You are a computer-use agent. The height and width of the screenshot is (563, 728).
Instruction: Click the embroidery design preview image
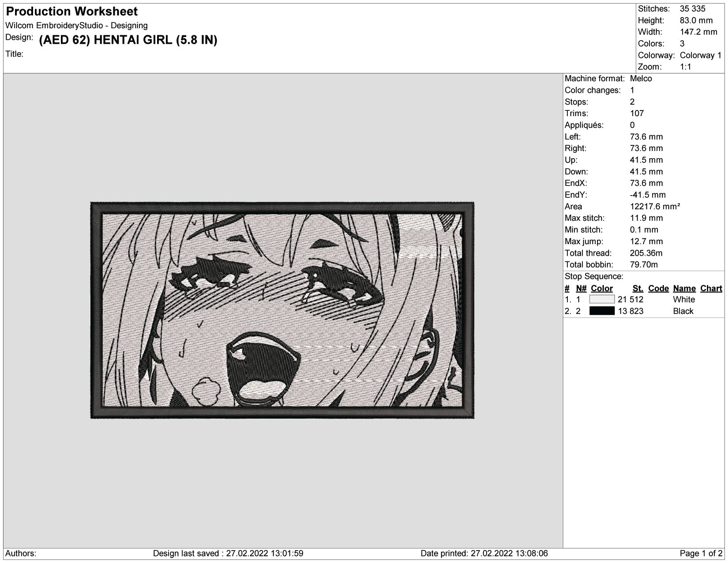click(x=282, y=310)
